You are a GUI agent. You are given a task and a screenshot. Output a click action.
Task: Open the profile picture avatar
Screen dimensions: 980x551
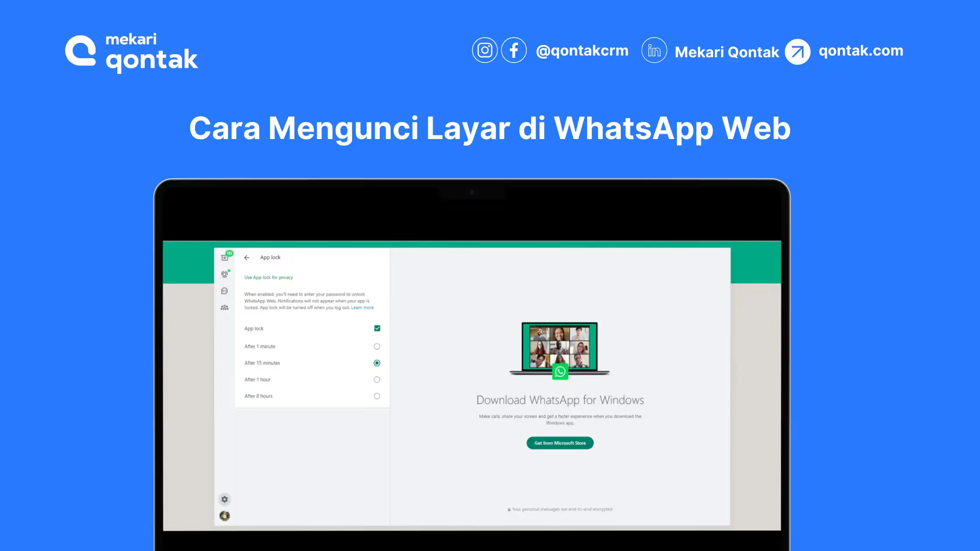[224, 516]
